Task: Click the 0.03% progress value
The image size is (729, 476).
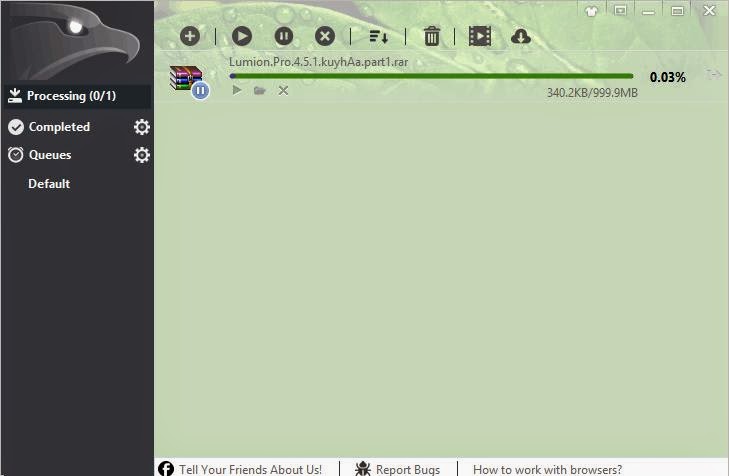Action: (668, 77)
